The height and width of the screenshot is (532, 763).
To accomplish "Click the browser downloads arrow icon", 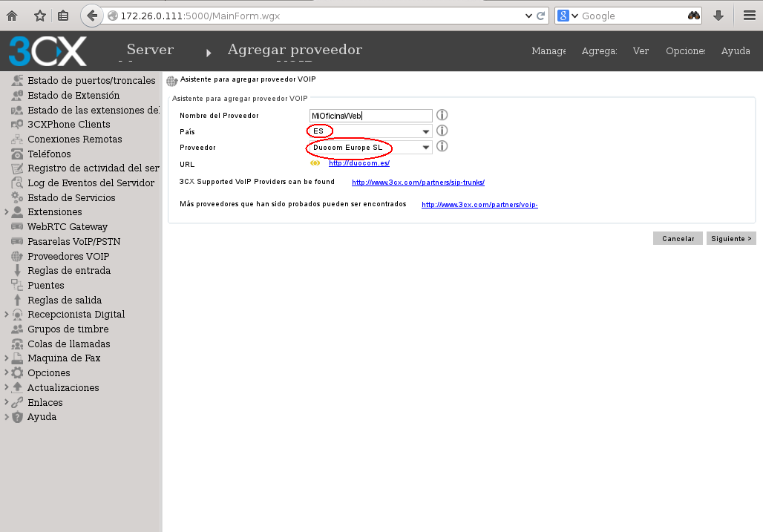I will pyautogui.click(x=718, y=16).
